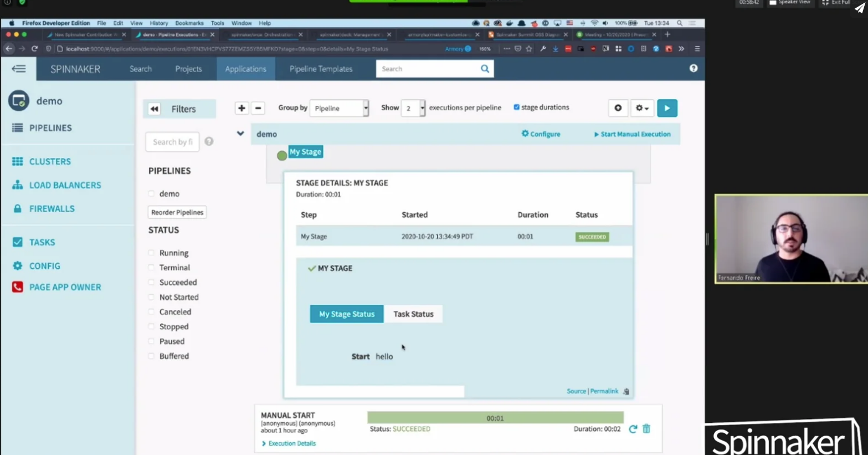Click the Wi-Fi icon in the menu bar

coord(594,23)
